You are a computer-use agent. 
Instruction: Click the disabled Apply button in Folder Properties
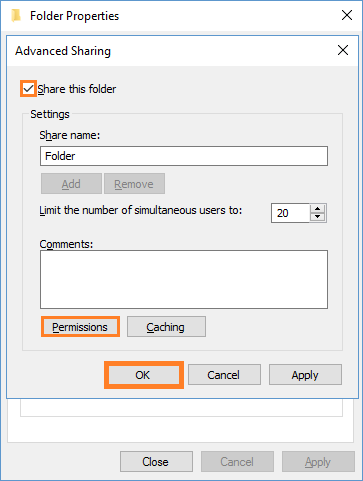click(x=318, y=462)
